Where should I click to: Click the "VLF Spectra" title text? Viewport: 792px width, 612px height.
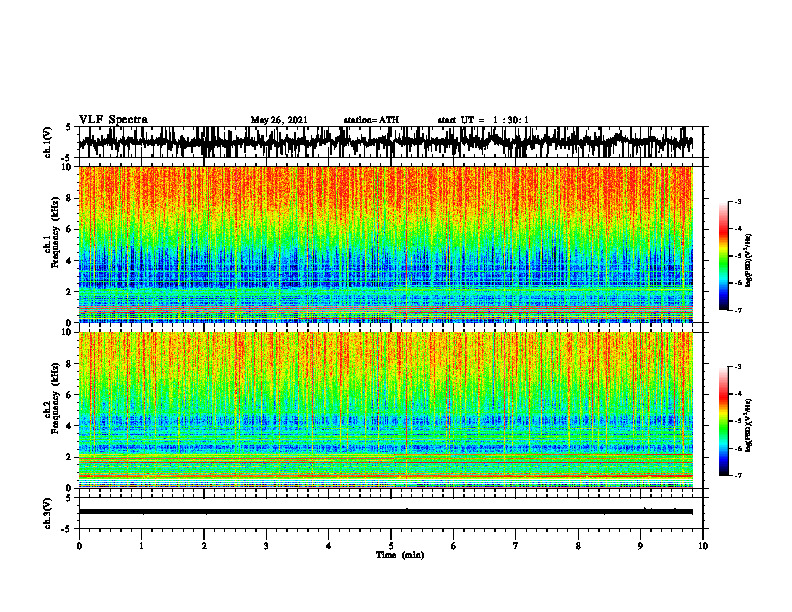coord(113,119)
